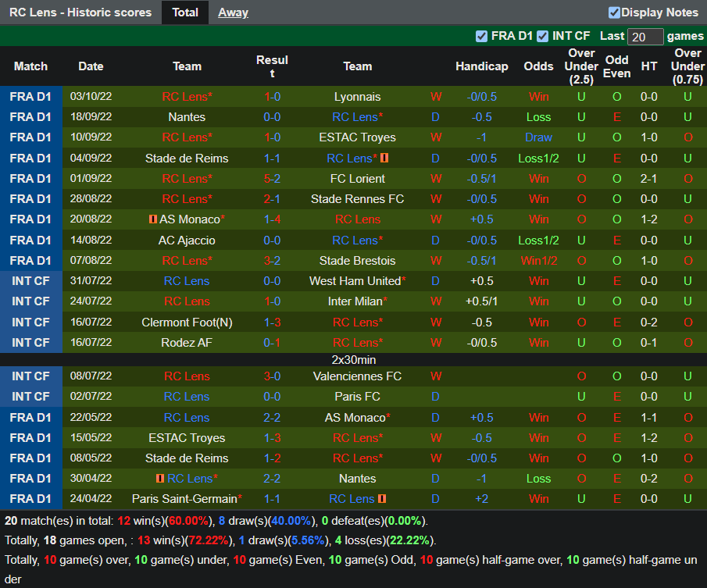The image size is (707, 588).
Task: Click the 3-2 score against Stade Brestois
Action: click(272, 261)
